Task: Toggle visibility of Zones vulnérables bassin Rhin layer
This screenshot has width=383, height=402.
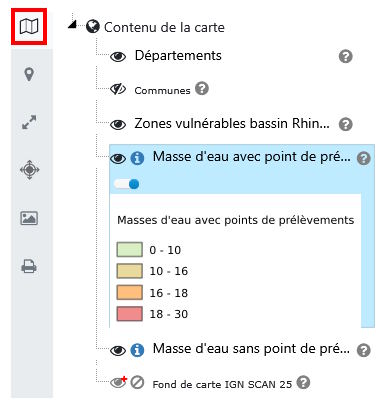Action: coord(118,125)
